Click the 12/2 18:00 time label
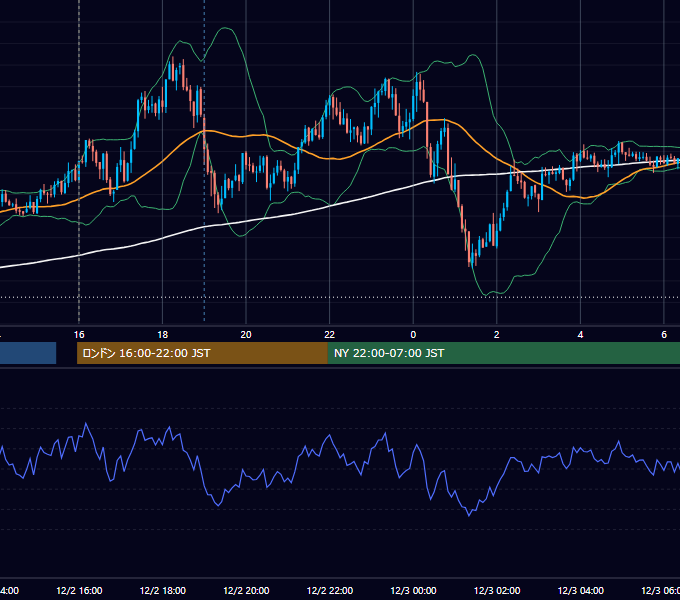The image size is (680, 600). [x=163, y=590]
